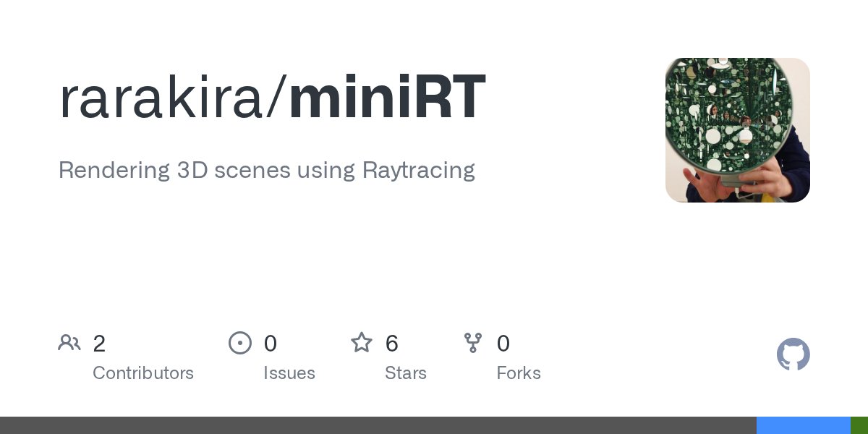Select the Issues circle-dot icon
868x434 pixels.
[x=240, y=343]
